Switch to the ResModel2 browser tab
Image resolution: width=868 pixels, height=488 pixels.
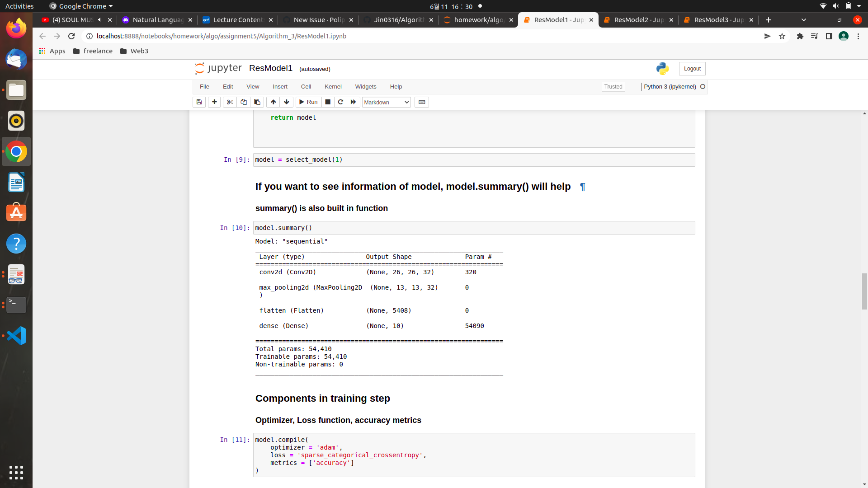click(638, 20)
